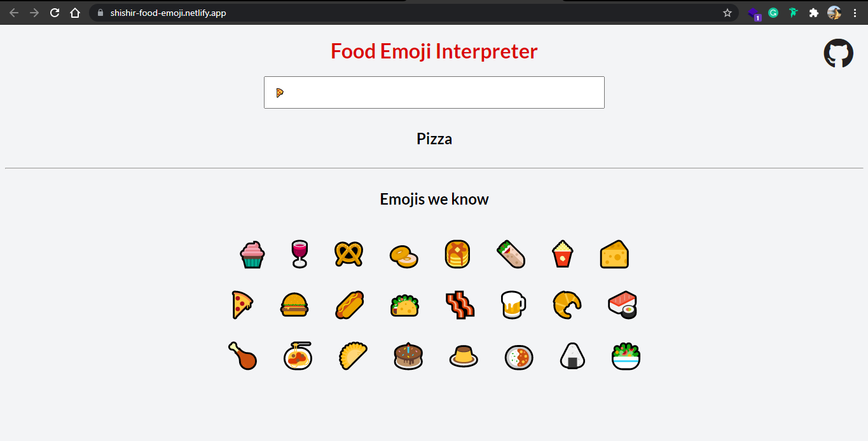The width and height of the screenshot is (868, 441).
Task: Click the sushi emoji
Action: click(x=623, y=304)
